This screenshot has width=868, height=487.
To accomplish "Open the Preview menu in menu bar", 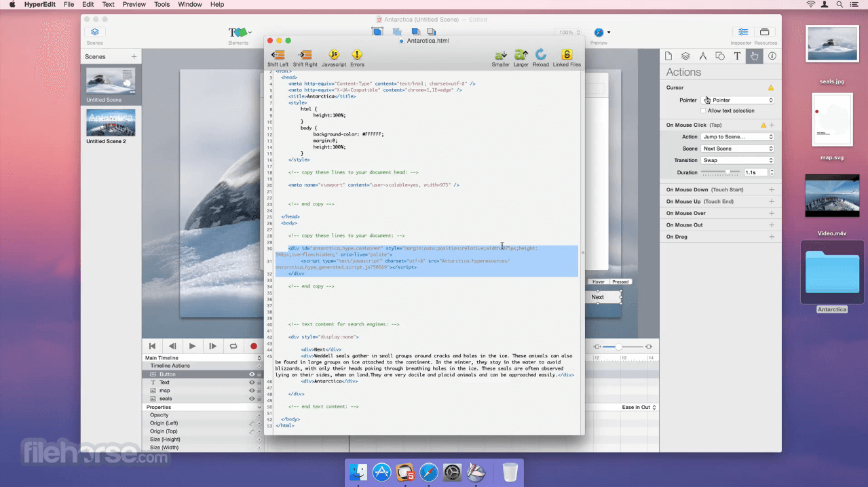I will (134, 4).
